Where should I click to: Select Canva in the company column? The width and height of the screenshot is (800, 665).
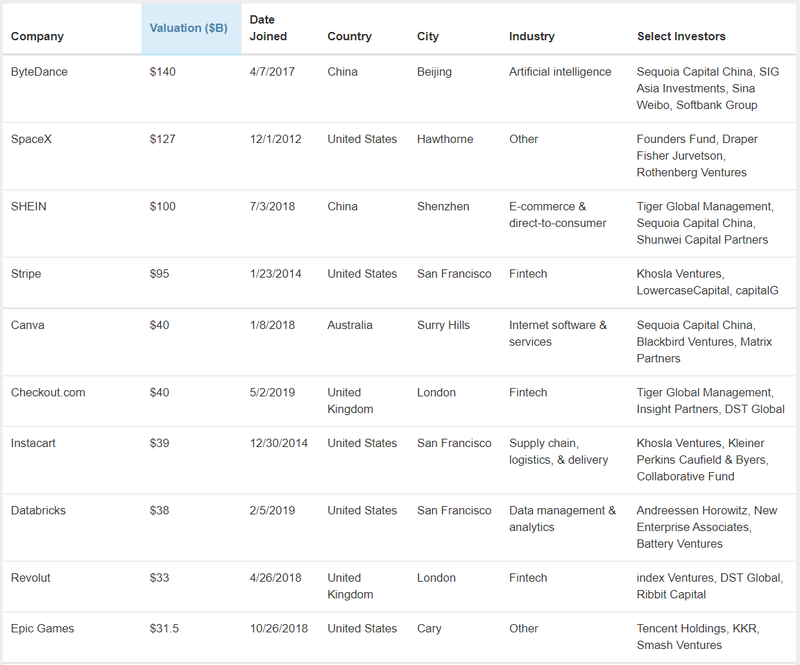pyautogui.click(x=26, y=325)
